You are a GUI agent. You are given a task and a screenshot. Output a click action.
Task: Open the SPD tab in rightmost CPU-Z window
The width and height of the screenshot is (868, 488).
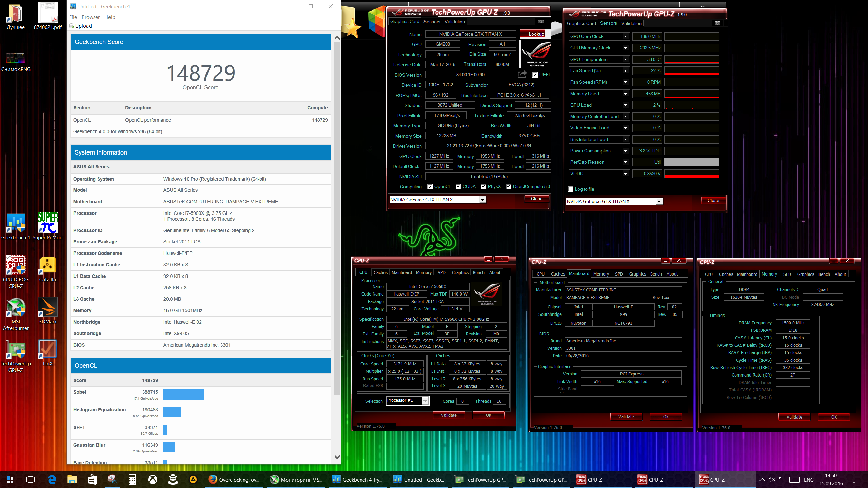(x=787, y=274)
